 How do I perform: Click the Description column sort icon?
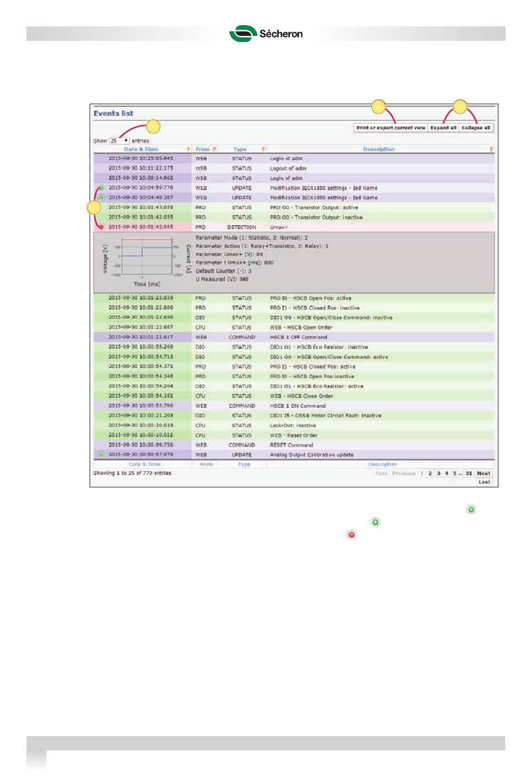tap(492, 149)
